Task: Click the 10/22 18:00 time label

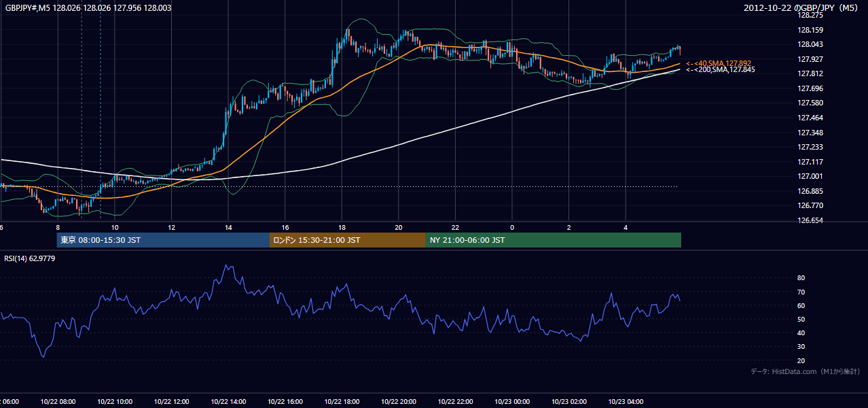Action: click(342, 402)
